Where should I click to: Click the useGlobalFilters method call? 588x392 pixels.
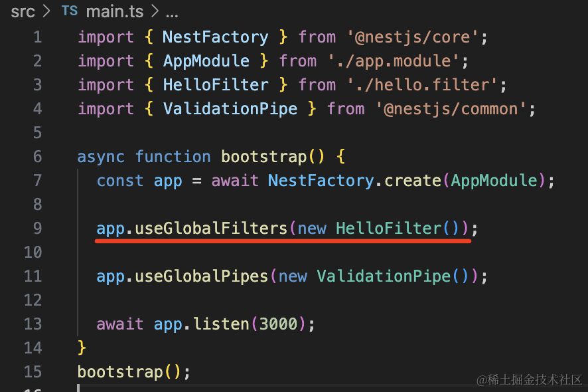(211, 229)
